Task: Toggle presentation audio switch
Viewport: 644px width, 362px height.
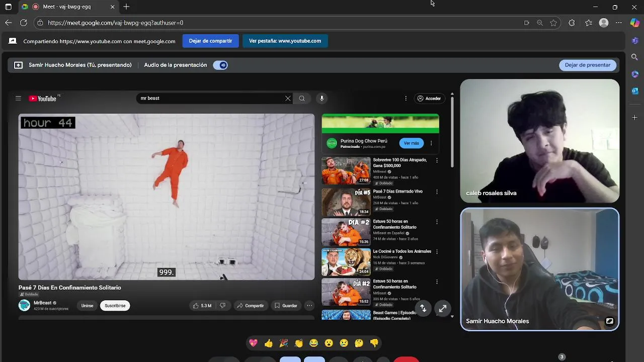Action: click(220, 65)
